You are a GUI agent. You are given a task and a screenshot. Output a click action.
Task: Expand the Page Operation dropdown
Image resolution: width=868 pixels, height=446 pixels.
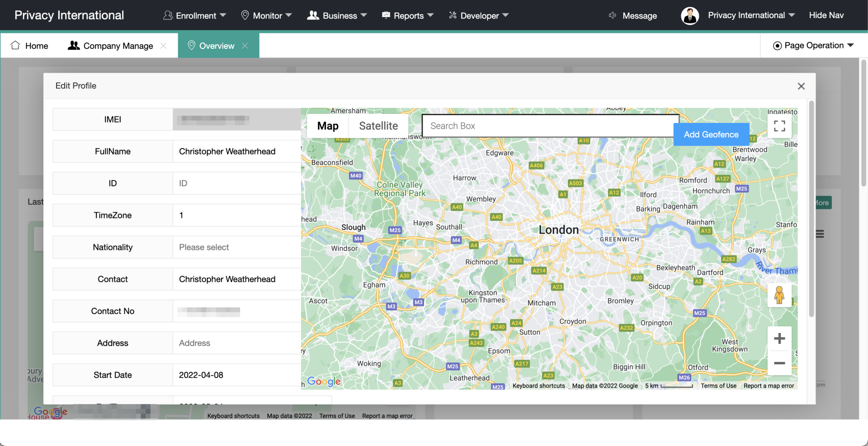pos(813,46)
